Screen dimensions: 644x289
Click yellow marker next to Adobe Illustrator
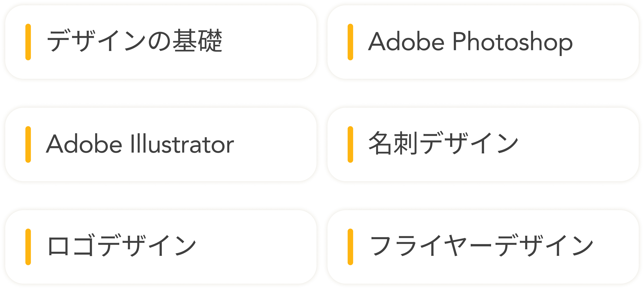point(28,144)
